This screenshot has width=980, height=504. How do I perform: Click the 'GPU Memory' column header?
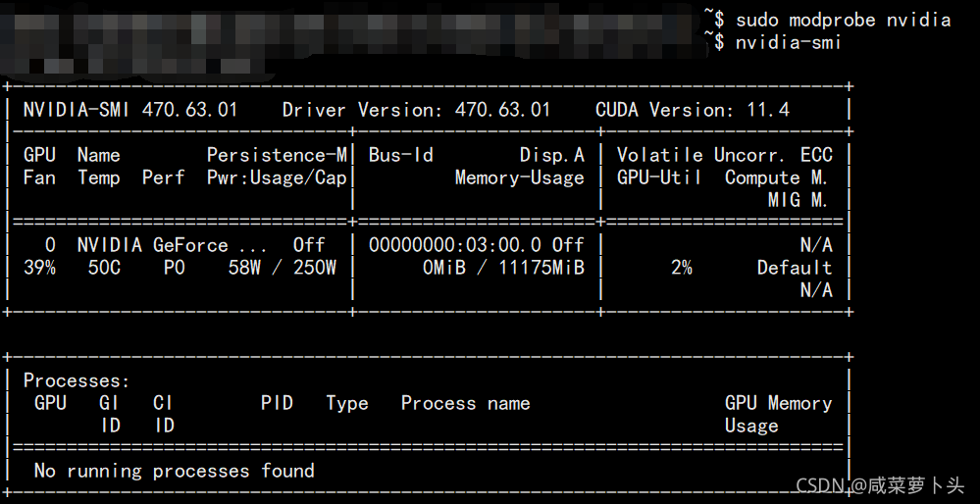click(x=778, y=403)
